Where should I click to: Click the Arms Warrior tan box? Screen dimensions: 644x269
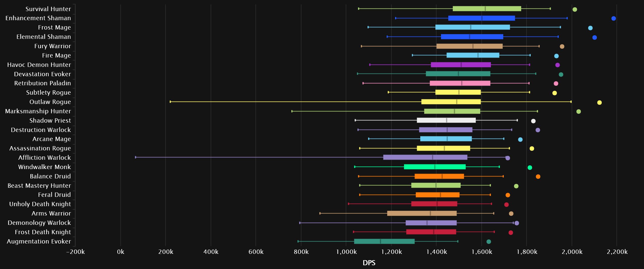coord(422,213)
